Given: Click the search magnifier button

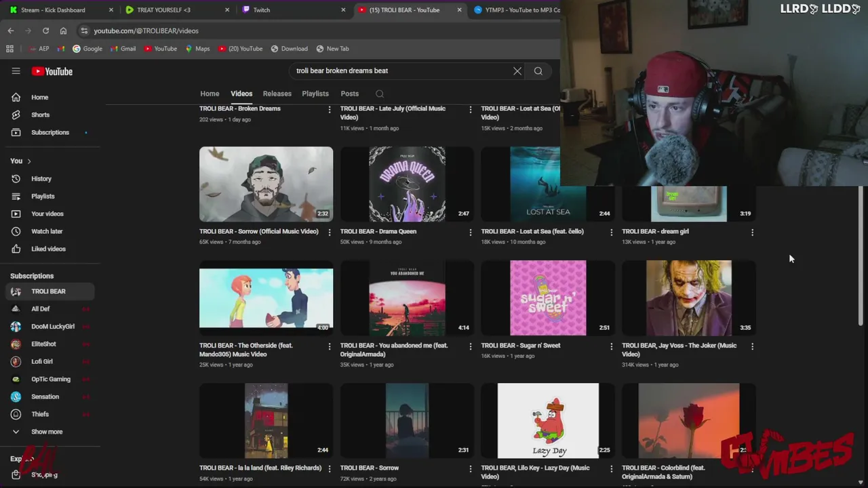Looking at the screenshot, I should [538, 70].
